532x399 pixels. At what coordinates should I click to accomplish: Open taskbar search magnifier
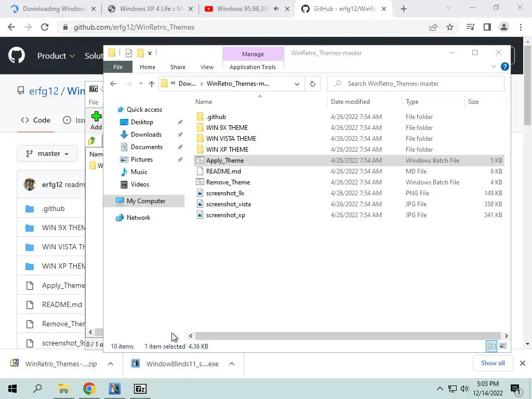pos(37,389)
